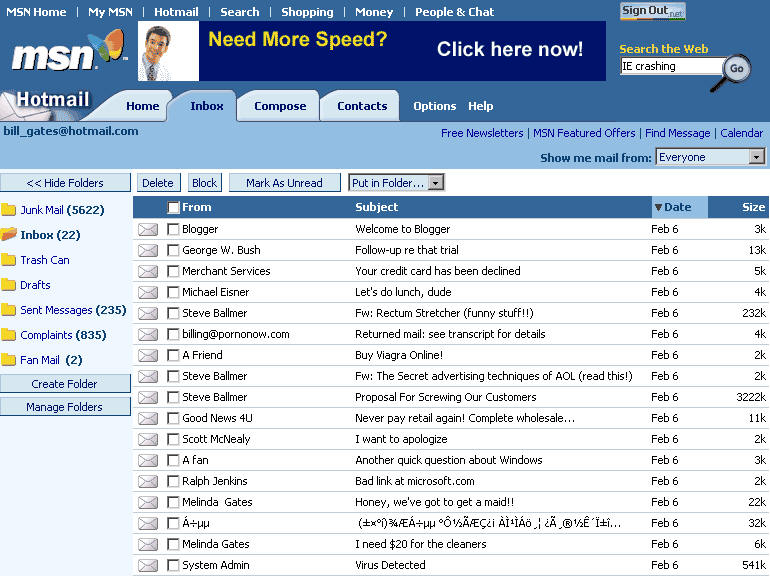
Task: Click envelope icon next to Merchant Services
Action: coord(148,272)
